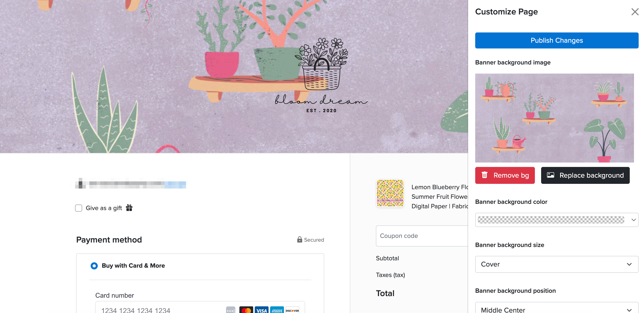The width and height of the screenshot is (644, 313).
Task: Open the Banner background position dropdown
Action: point(556,308)
